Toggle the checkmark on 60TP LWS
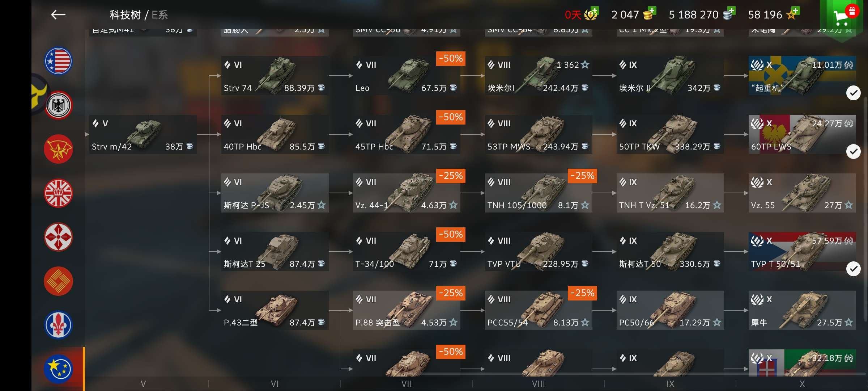868x391 pixels. [853, 152]
